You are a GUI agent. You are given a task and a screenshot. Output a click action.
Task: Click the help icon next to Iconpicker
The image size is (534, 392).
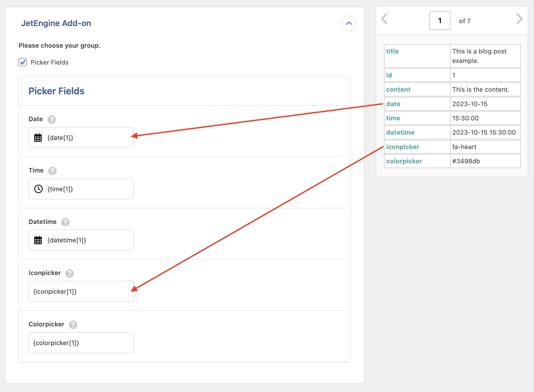coord(70,273)
